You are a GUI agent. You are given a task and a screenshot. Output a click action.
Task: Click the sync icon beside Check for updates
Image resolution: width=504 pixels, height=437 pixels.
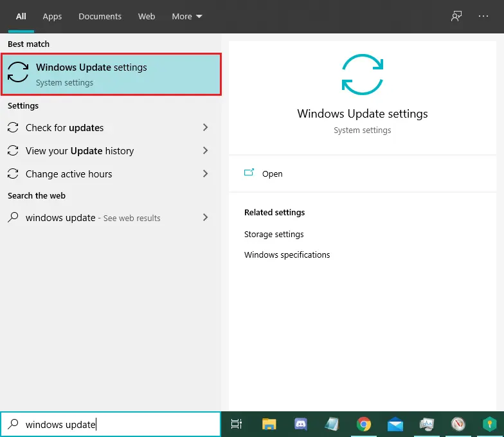tap(13, 127)
